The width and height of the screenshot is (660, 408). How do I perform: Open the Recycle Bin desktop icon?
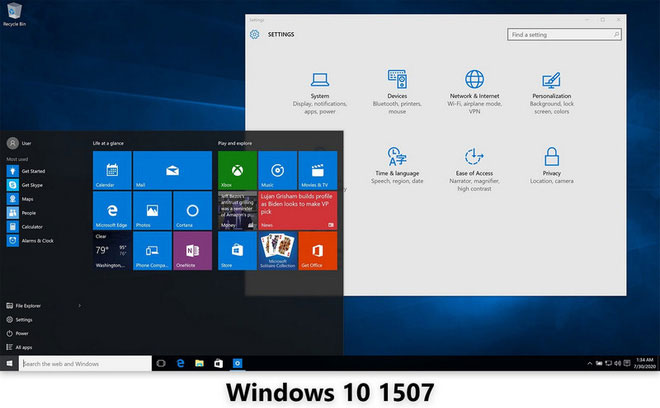tap(14, 14)
